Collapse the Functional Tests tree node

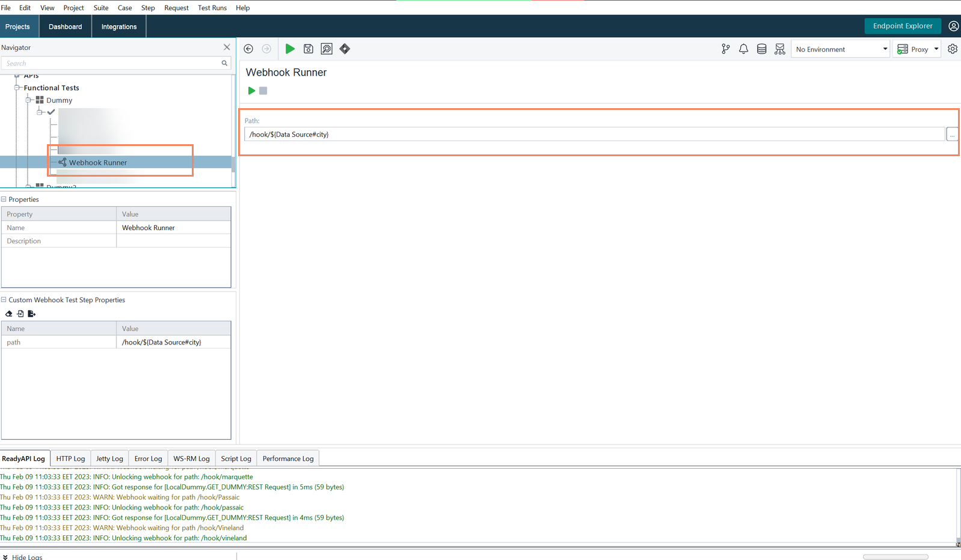(x=17, y=88)
